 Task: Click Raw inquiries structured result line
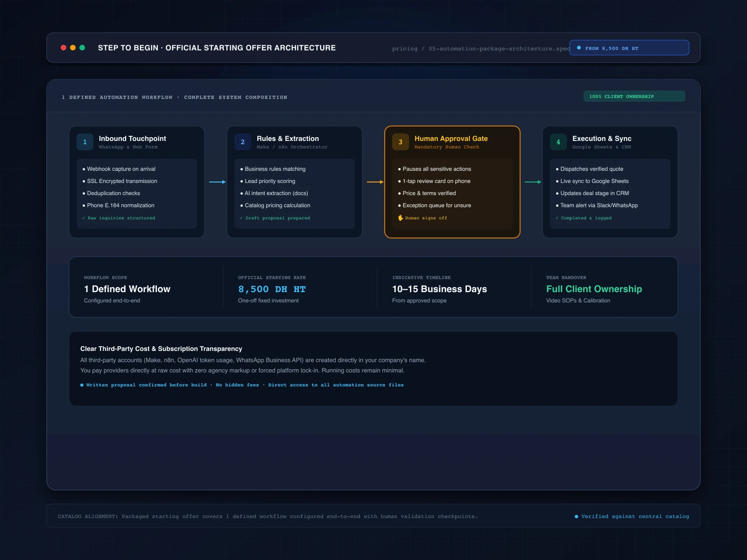[x=119, y=218]
